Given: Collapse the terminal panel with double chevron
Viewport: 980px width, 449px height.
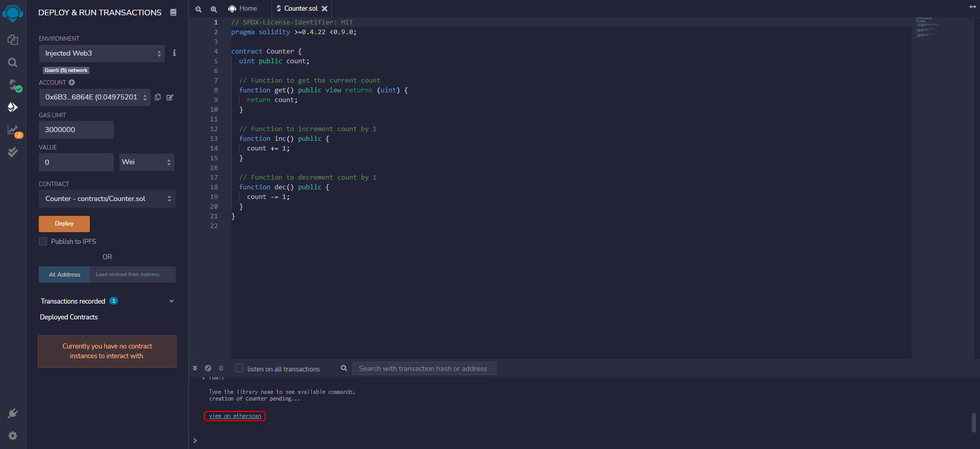Looking at the screenshot, I should coord(195,368).
